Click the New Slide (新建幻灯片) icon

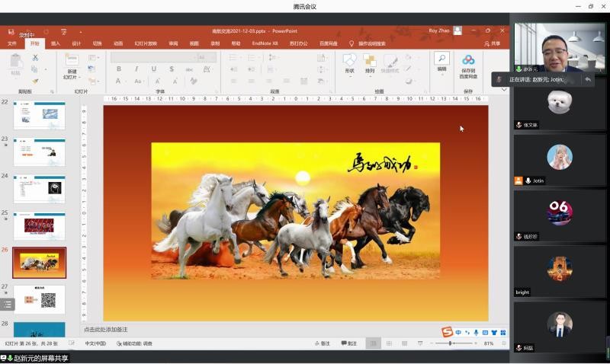[72, 61]
